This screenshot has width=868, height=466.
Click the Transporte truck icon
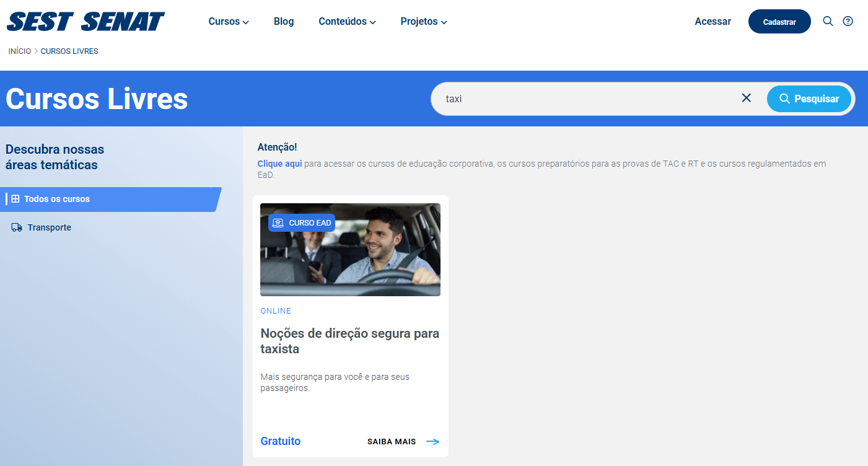pyautogui.click(x=17, y=227)
